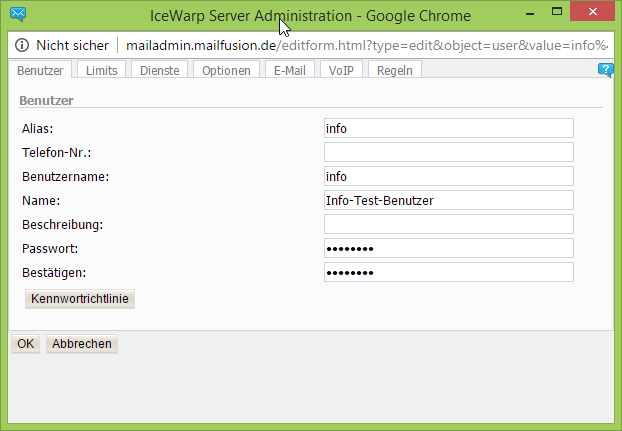
Task: Click the 'Telefon-Nr.:' label
Action: tap(56, 153)
